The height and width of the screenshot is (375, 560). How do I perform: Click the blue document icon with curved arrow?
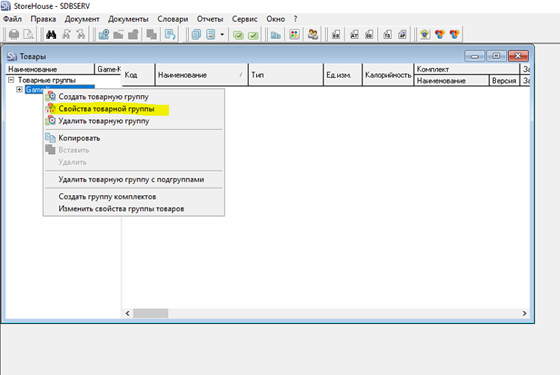coord(170,34)
